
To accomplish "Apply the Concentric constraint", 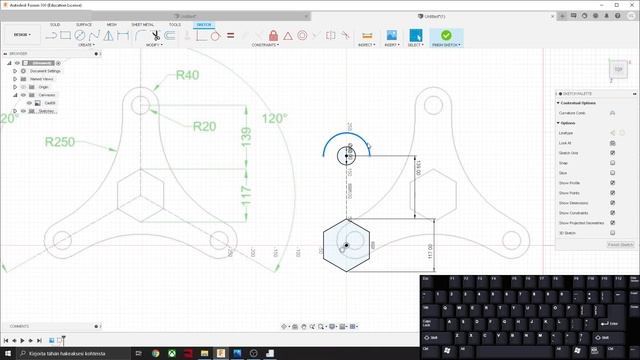I will 302,36.
